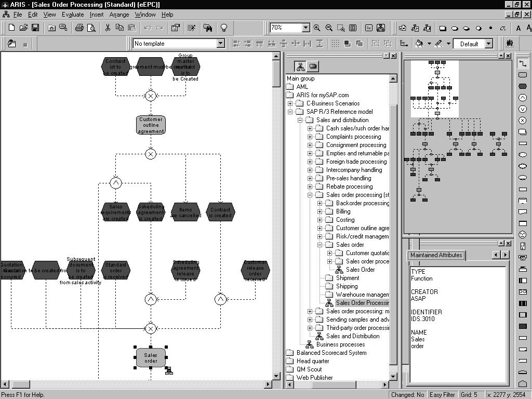Image resolution: width=532 pixels, height=399 pixels.
Task: Open the Edit menu
Action: coord(33,15)
